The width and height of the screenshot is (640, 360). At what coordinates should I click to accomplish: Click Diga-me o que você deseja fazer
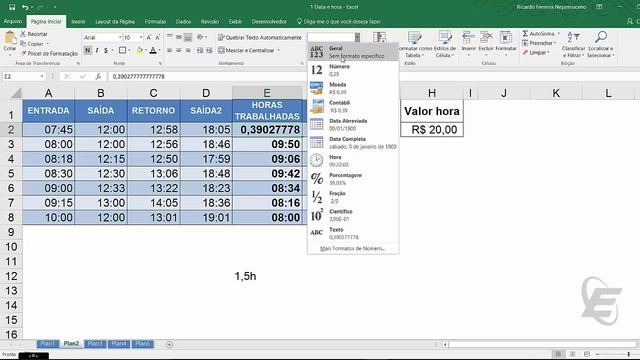(x=339, y=22)
